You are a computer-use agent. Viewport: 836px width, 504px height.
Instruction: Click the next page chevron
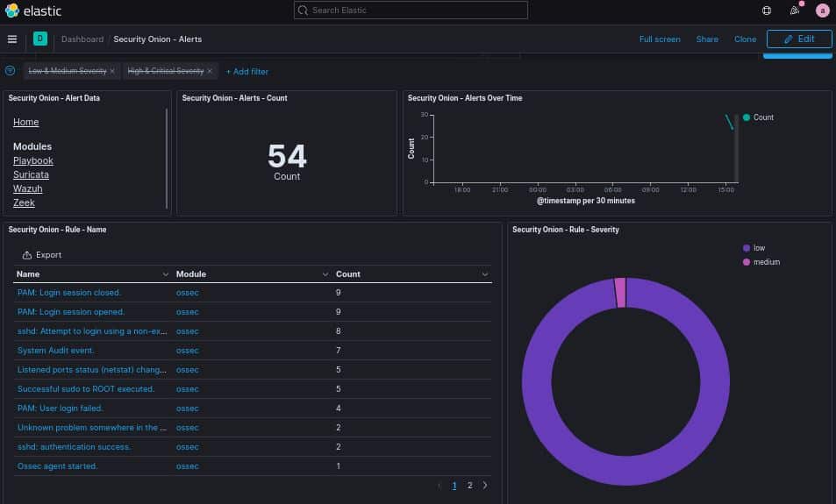(x=484, y=486)
